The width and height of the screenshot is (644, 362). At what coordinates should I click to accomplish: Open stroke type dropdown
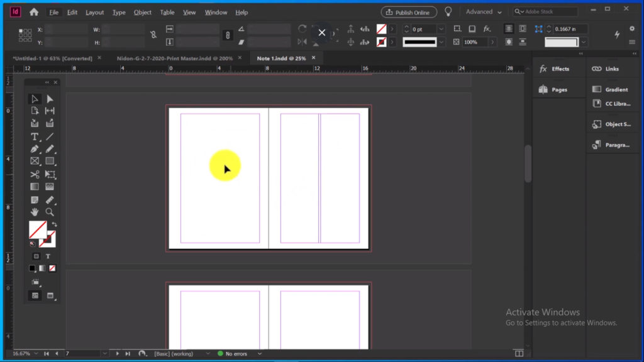point(441,42)
